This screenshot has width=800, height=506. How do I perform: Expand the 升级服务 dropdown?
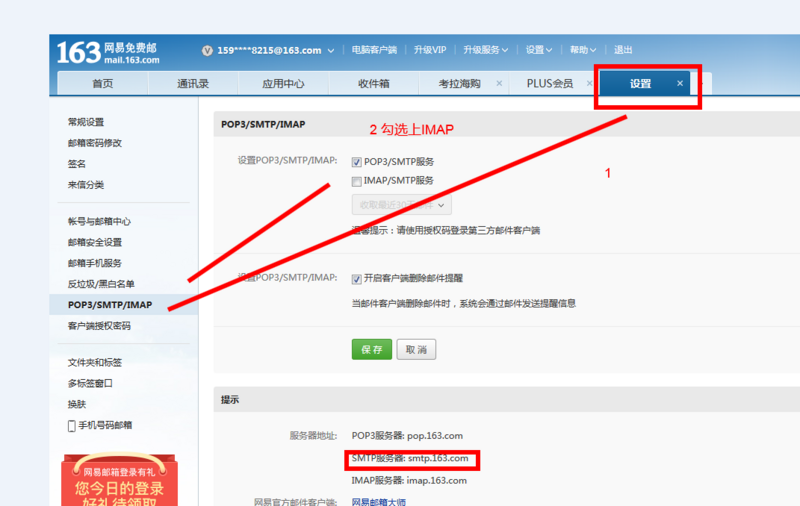coord(485,50)
